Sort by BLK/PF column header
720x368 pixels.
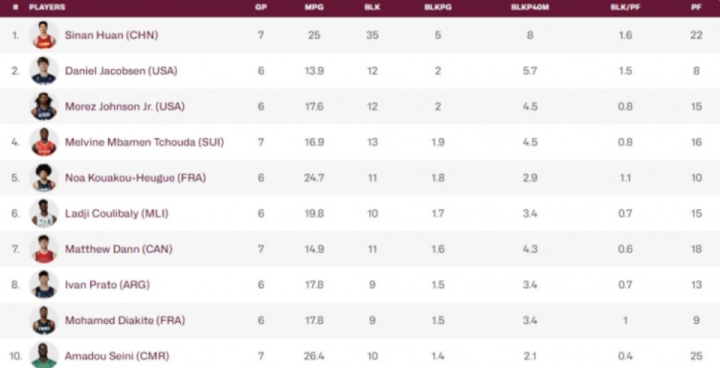click(625, 7)
